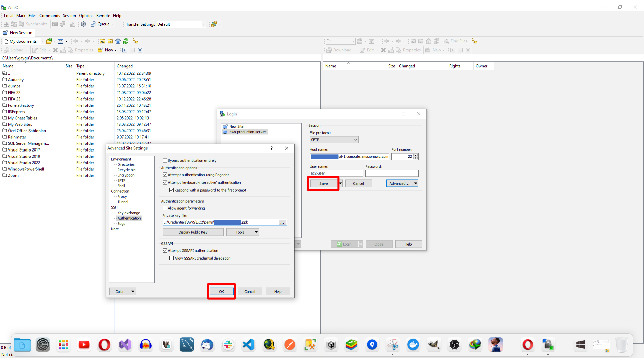Expand the Advanced button dropdown arrow
Image resolution: width=644 pixels, height=362 pixels.
coord(416,183)
